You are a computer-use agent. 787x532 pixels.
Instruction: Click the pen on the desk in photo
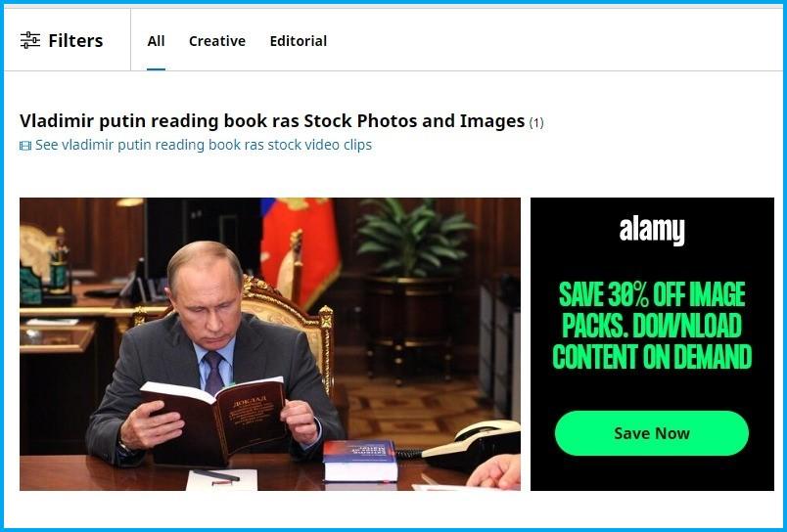215,475
